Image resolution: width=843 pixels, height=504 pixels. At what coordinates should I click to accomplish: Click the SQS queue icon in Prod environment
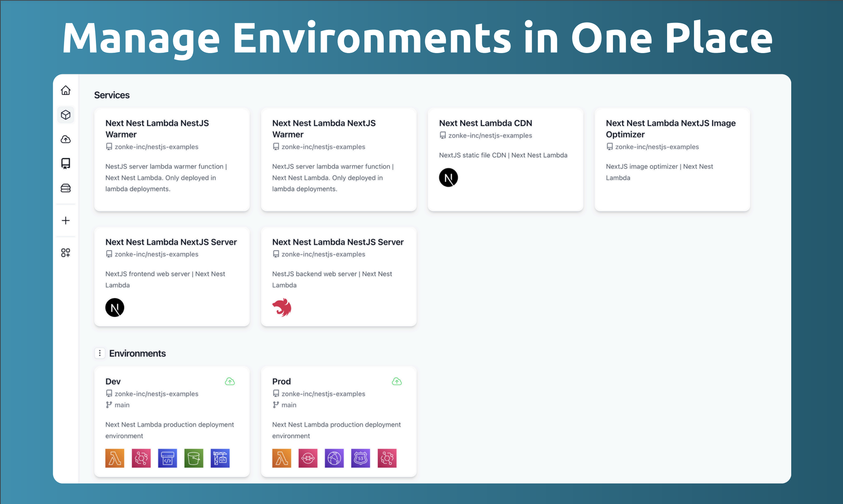308,458
